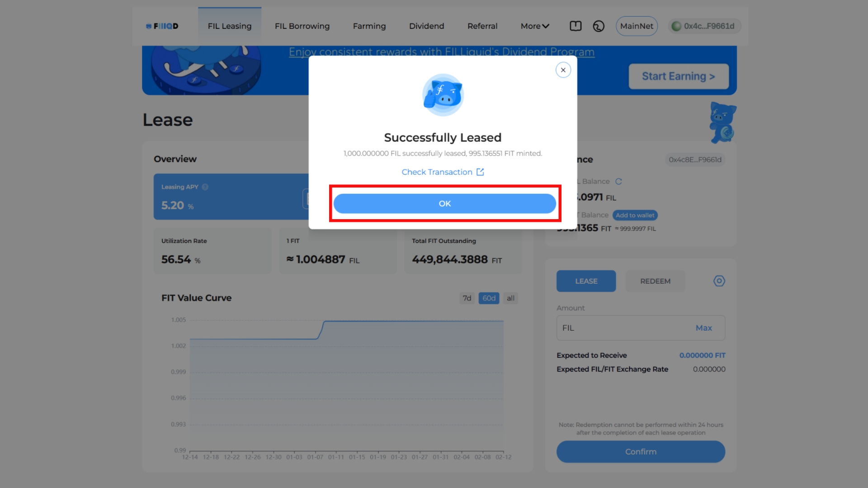The width and height of the screenshot is (868, 488).
Task: Open lease settings gear icon
Action: (719, 281)
